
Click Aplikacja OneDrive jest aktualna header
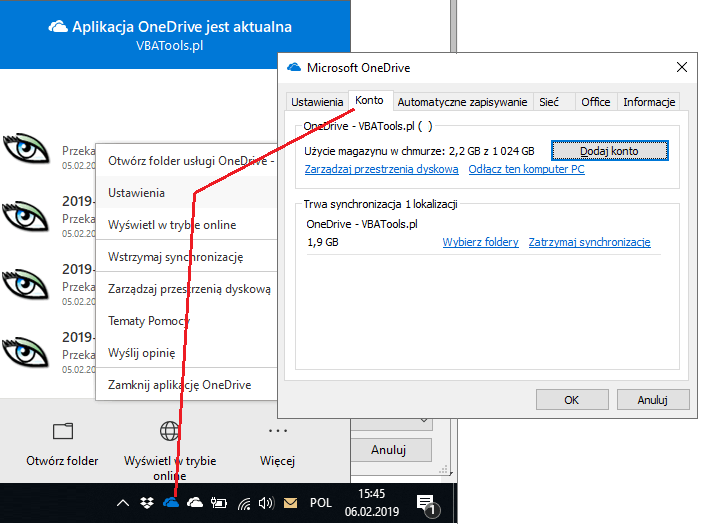click(x=182, y=27)
